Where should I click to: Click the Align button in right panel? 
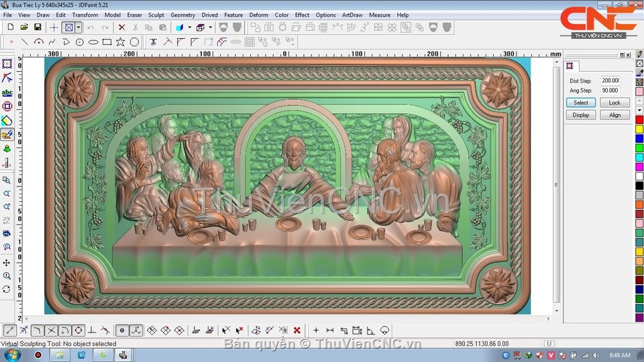pyautogui.click(x=615, y=115)
